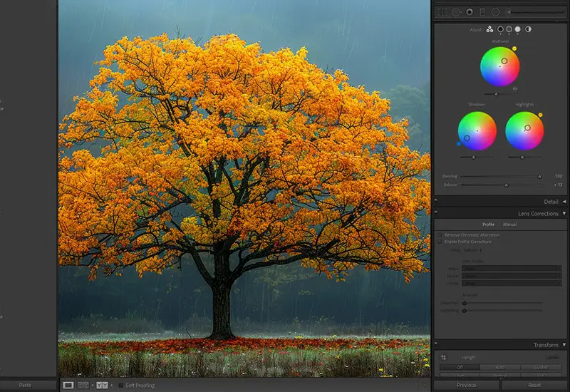The height and width of the screenshot is (392, 570).
Task: Expand the Detail panel
Action: (564, 202)
